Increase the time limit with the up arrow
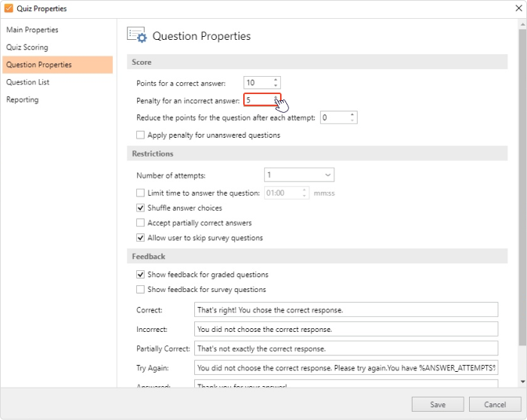Viewport: 527px width, 420px height. coord(304,190)
